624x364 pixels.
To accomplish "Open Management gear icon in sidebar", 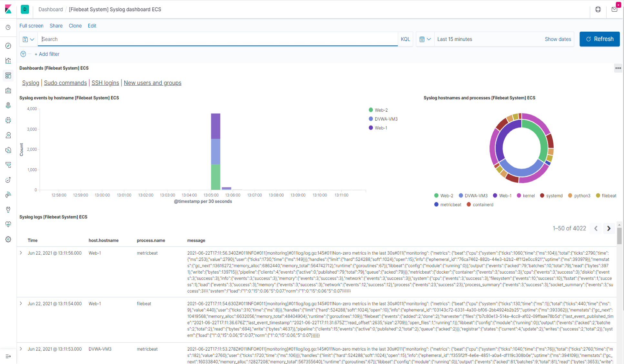I will click(8, 239).
